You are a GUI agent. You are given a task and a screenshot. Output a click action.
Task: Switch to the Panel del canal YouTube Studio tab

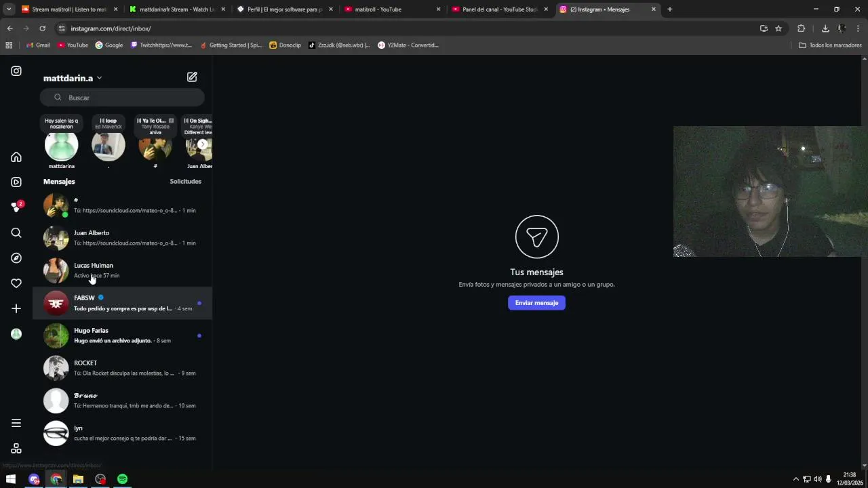500,9
